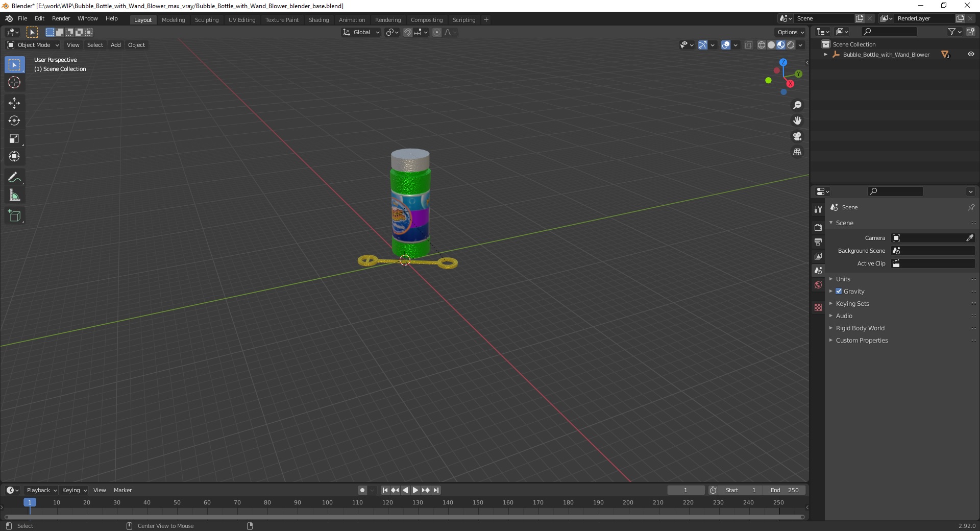Switch to rendered shading mode

coord(791,45)
